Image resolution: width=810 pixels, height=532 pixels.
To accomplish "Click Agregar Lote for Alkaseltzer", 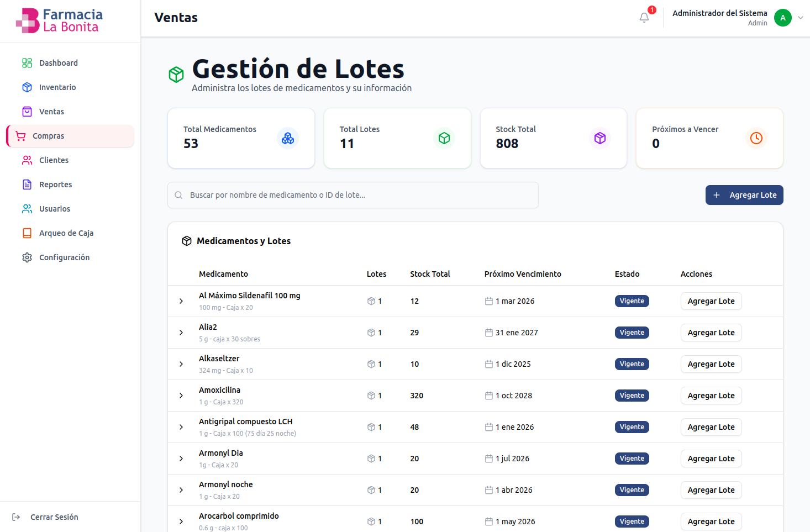I will point(711,364).
